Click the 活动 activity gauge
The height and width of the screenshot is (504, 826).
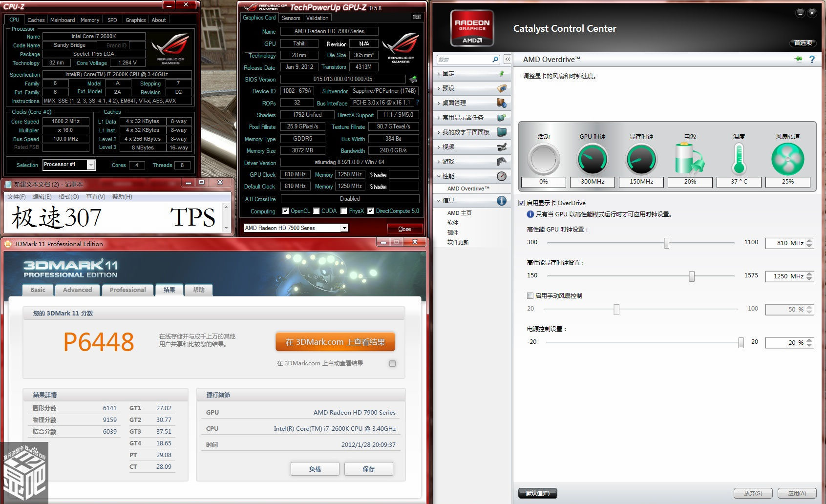(x=543, y=159)
